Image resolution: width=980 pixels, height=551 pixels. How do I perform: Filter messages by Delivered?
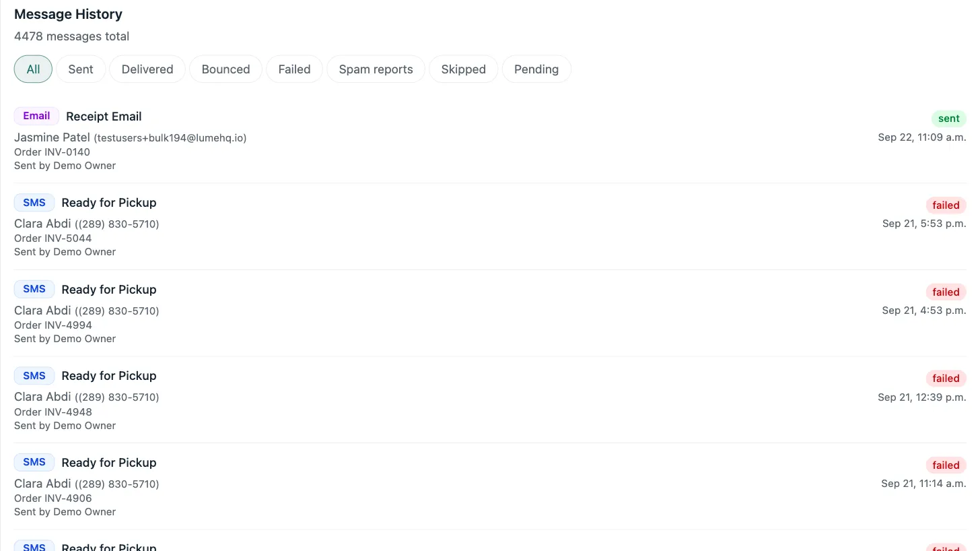pyautogui.click(x=147, y=69)
